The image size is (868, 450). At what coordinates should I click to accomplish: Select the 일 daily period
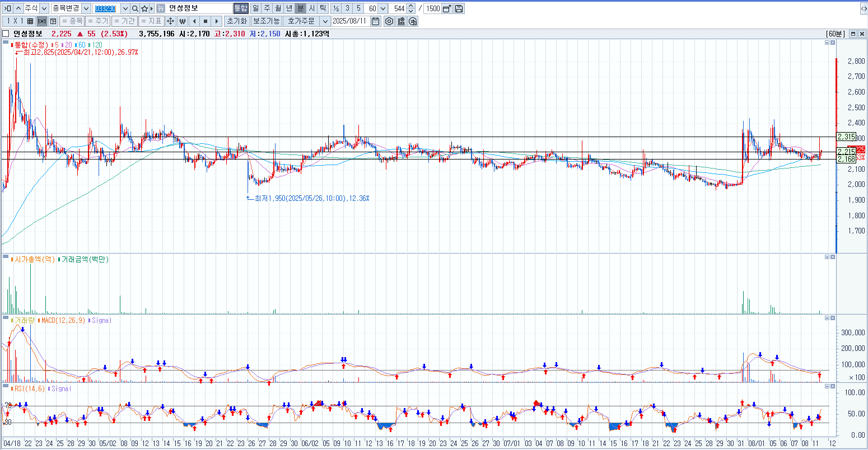tap(255, 8)
